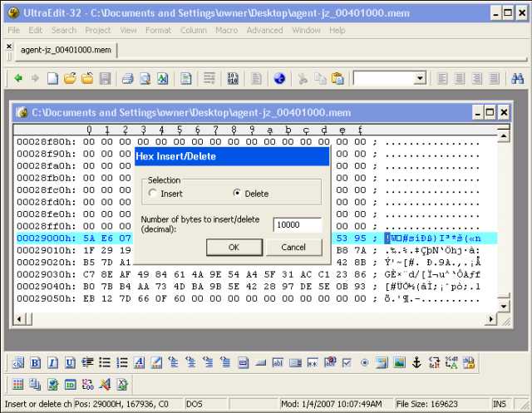
Task: Click the bulleted list icon
Action: (x=105, y=363)
